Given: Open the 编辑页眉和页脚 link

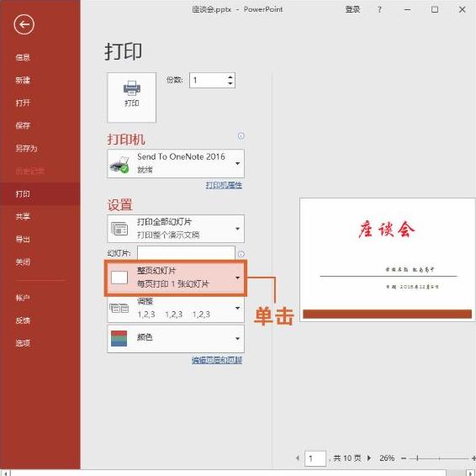Looking at the screenshot, I should pos(217,360).
